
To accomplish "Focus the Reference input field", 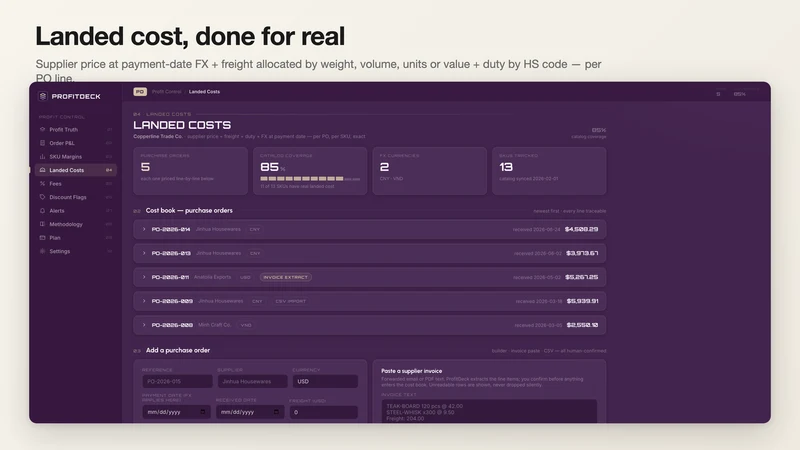I will (x=177, y=381).
